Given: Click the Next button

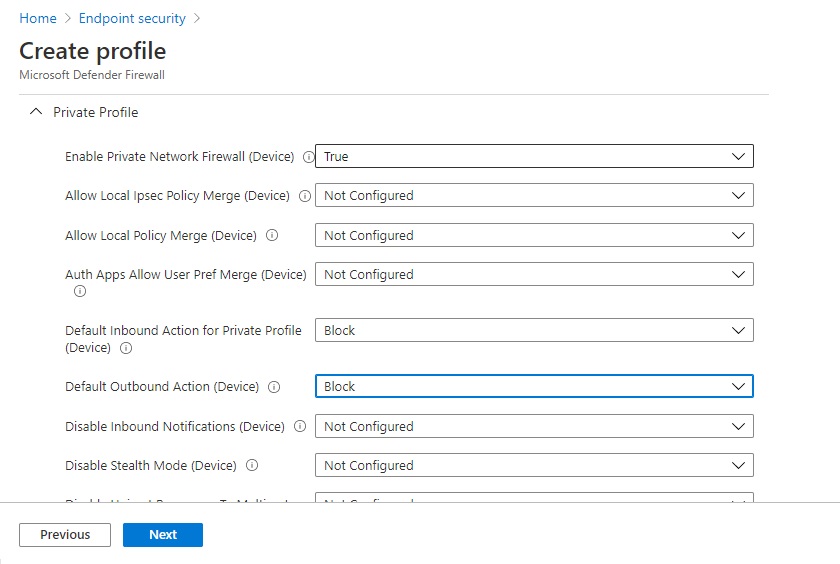Looking at the screenshot, I should click(163, 535).
